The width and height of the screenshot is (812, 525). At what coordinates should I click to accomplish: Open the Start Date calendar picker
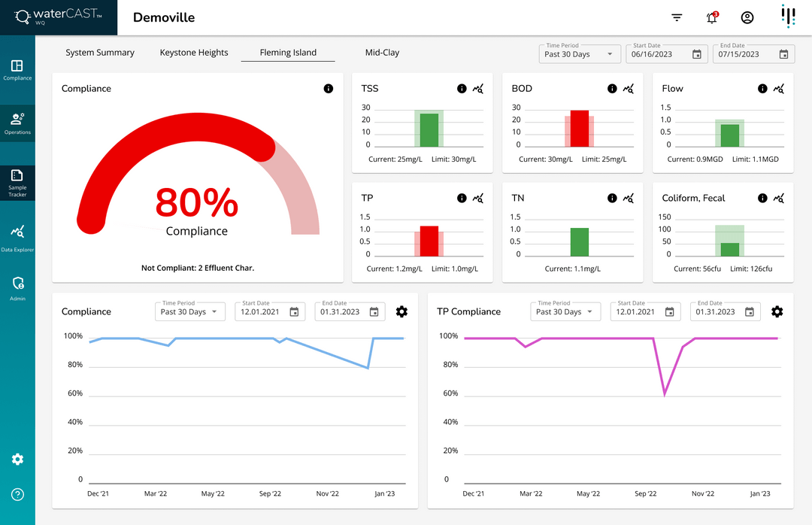[695, 53]
